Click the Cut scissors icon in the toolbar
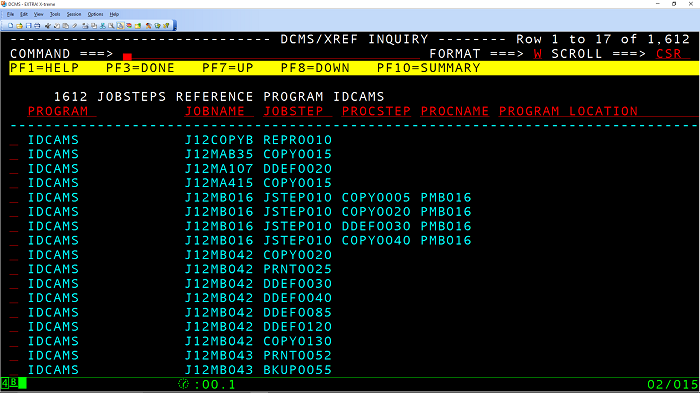 point(102,26)
